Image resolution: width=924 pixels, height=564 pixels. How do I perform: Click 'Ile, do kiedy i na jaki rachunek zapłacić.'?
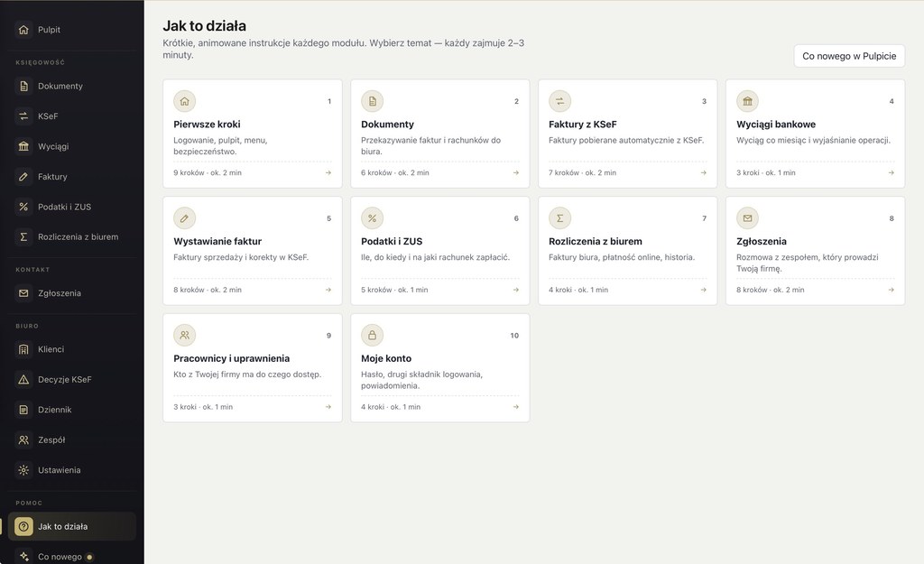pos(436,257)
